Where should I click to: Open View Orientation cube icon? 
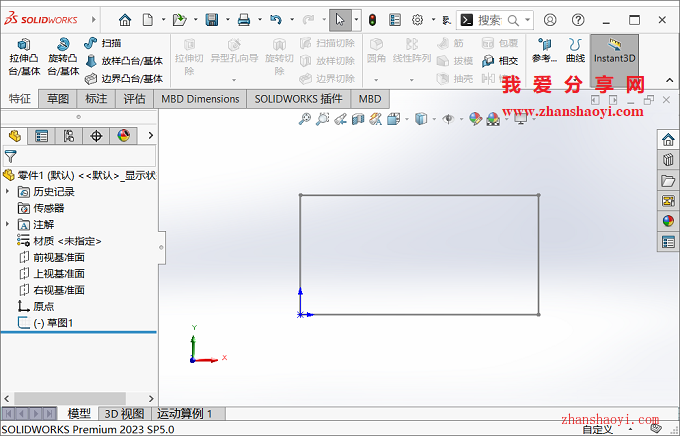click(393, 118)
